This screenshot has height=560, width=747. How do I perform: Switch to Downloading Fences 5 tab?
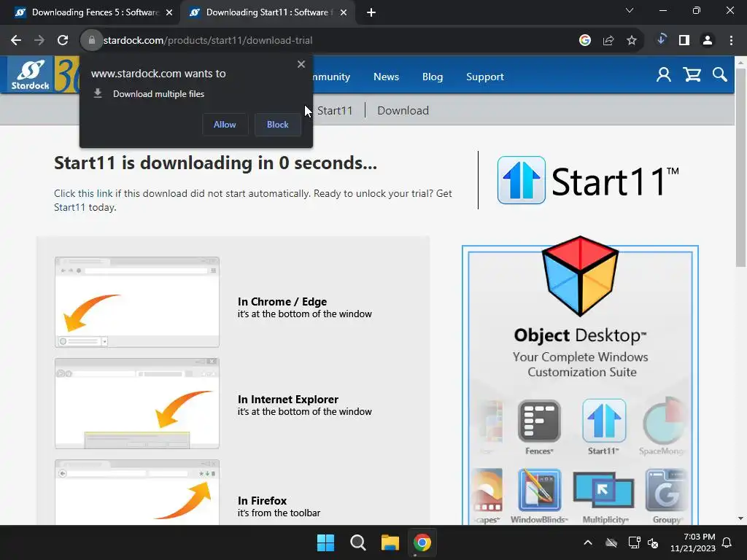(93, 12)
